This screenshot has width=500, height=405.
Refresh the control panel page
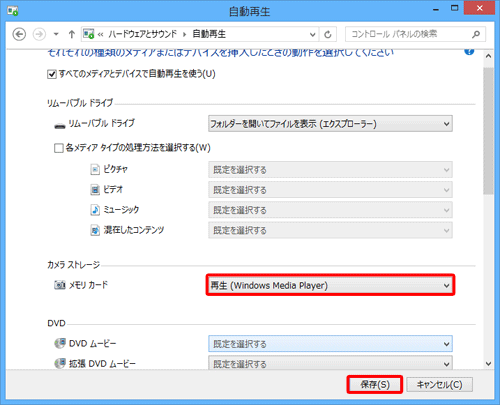point(328,34)
